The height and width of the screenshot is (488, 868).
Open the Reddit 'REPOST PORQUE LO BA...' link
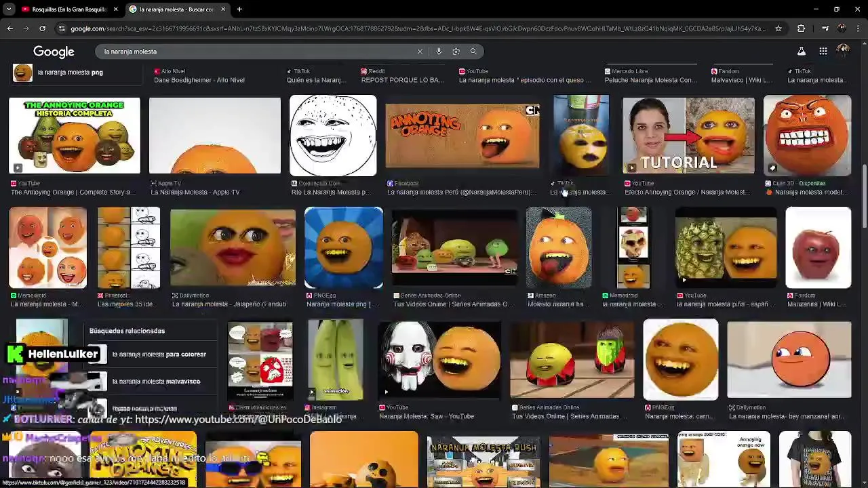403,80
